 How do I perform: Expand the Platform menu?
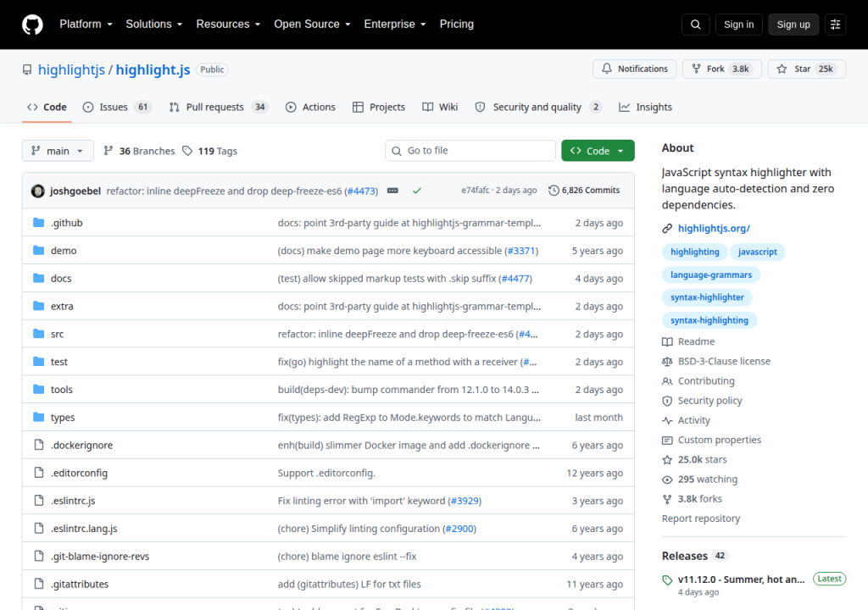tap(86, 25)
